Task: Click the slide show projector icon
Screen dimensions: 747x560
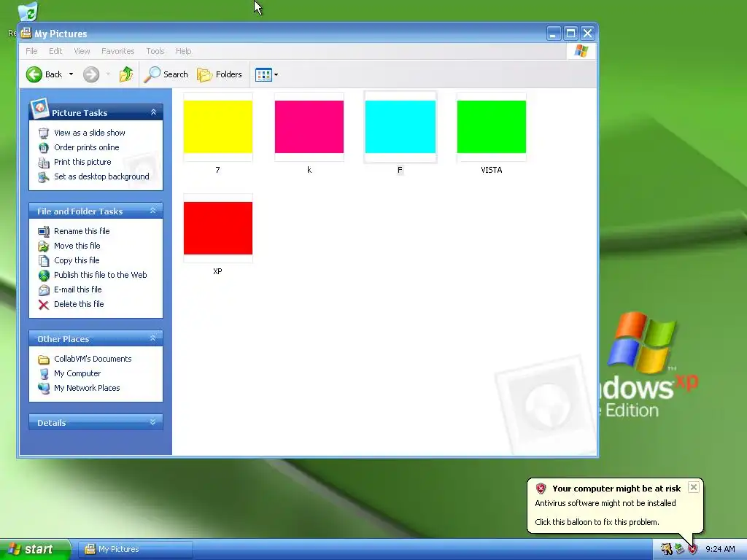Action: tap(43, 133)
